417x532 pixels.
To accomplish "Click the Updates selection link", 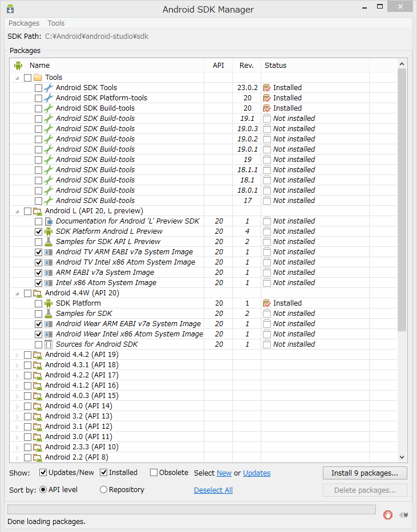I will (257, 473).
